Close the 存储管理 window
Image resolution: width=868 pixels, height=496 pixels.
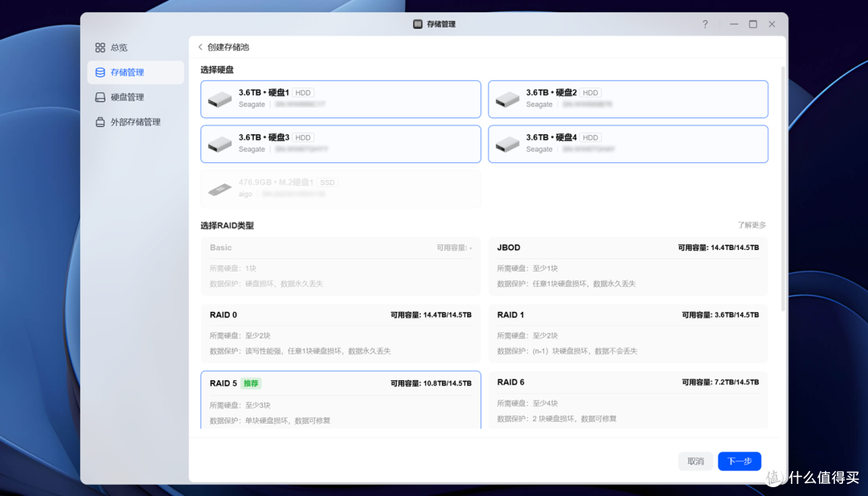[x=772, y=24]
